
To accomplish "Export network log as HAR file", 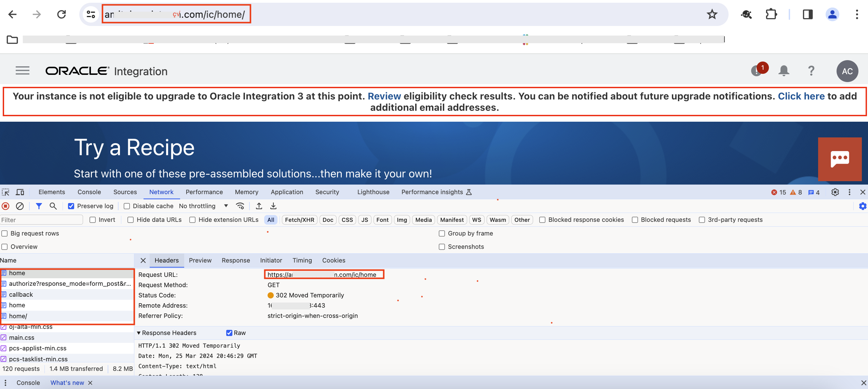I will click(x=273, y=206).
